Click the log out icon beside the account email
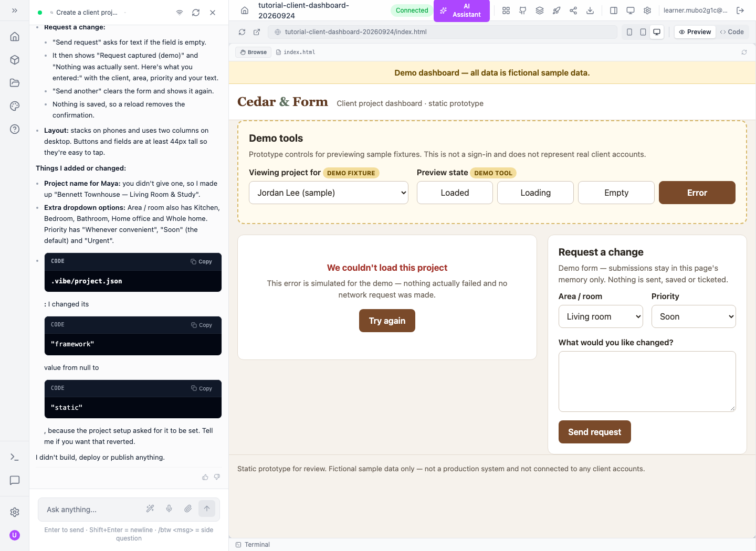The height and width of the screenshot is (551, 756). pyautogui.click(x=740, y=10)
